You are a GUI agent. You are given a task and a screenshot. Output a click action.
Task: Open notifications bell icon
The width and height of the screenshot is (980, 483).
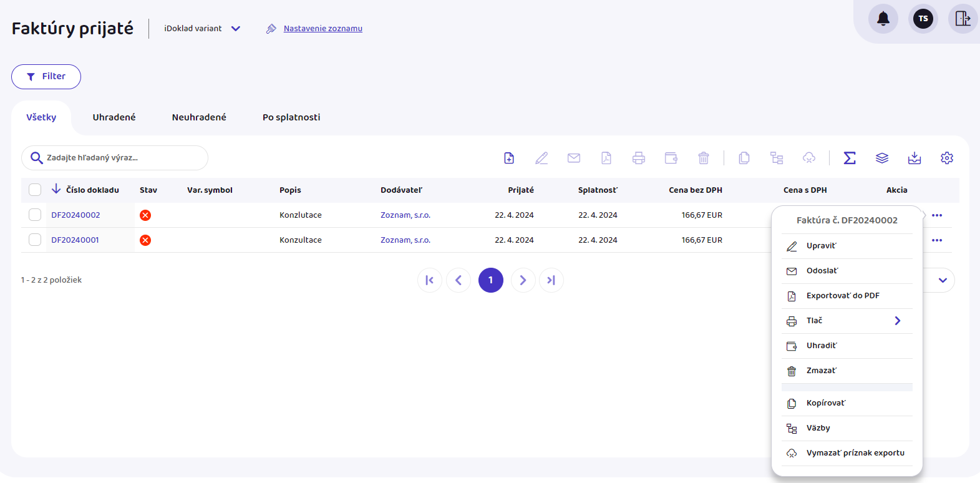pyautogui.click(x=883, y=19)
